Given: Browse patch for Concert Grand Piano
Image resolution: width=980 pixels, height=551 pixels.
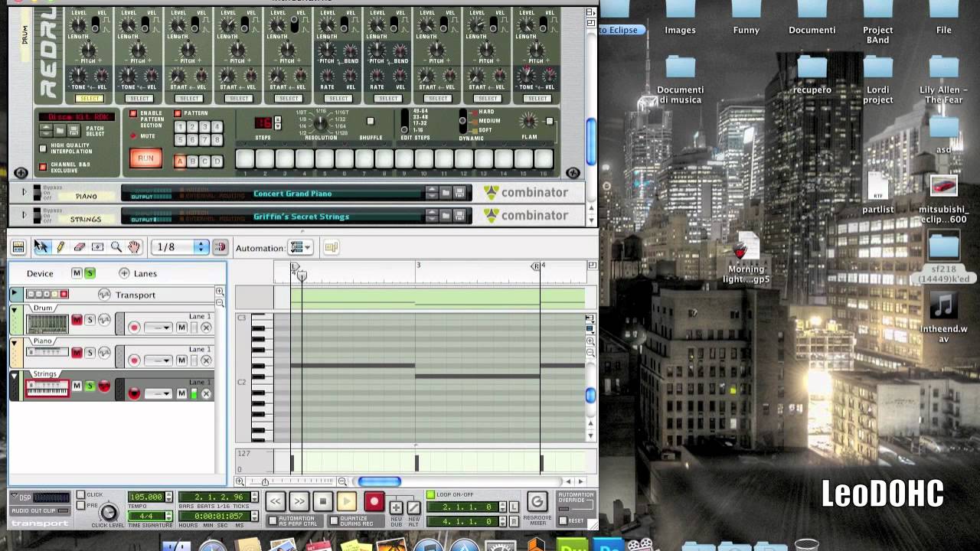Looking at the screenshot, I should click(446, 194).
